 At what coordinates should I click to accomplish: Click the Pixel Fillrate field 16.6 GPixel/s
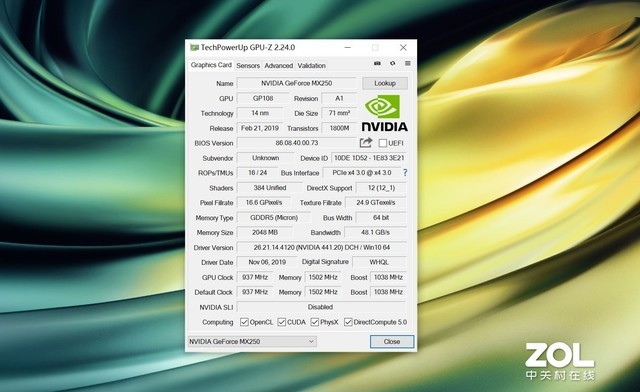pyautogui.click(x=264, y=203)
